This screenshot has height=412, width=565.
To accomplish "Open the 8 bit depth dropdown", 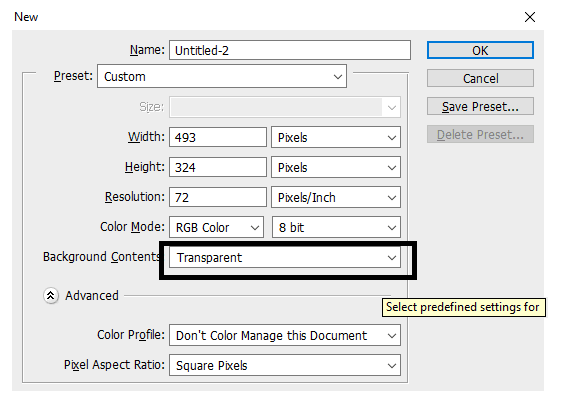I will point(336,227).
